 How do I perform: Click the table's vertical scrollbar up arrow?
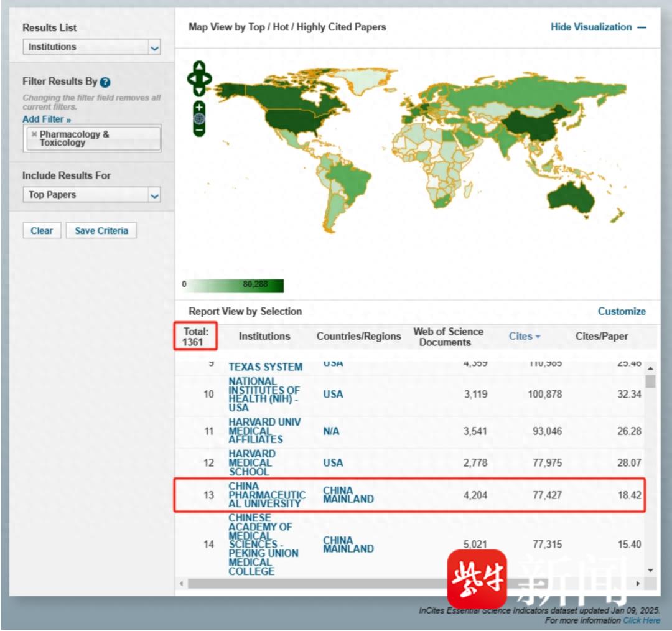coord(651,368)
